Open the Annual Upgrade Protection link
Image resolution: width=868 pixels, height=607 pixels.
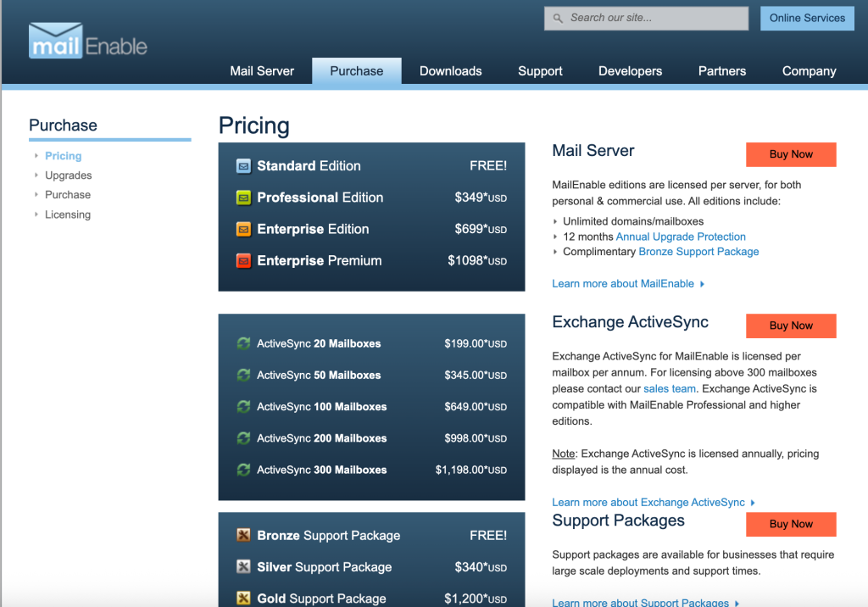tap(681, 237)
